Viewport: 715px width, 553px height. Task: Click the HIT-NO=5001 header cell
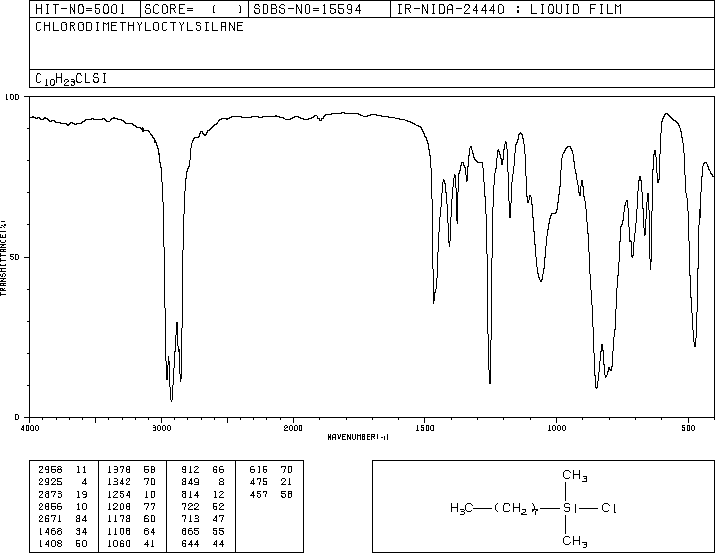[x=80, y=9]
